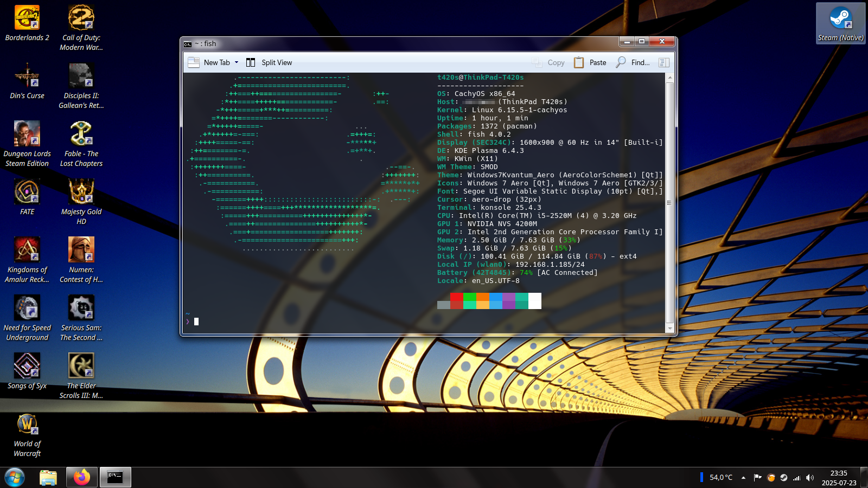The height and width of the screenshot is (488, 868).
Task: Launch Call of Duty: Modern Warfare shortcut
Action: 81,28
